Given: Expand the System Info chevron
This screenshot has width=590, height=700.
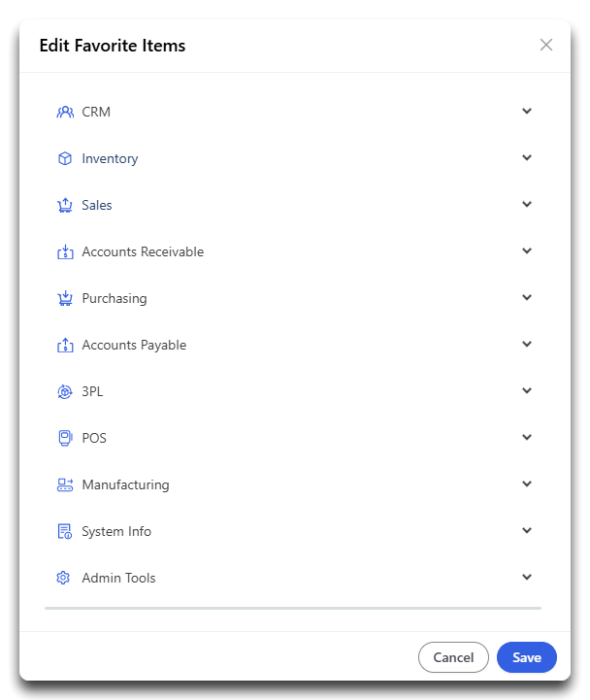Looking at the screenshot, I should 527,530.
